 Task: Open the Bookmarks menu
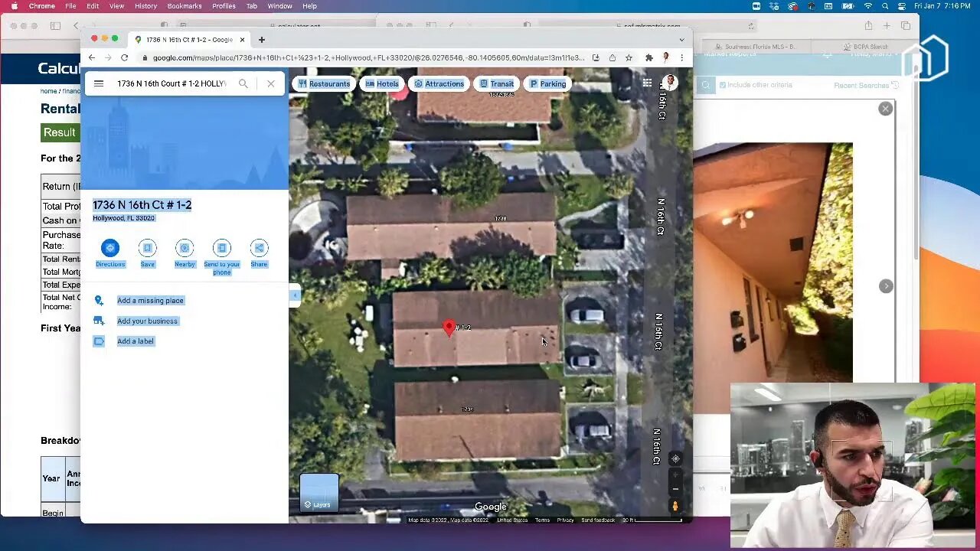click(x=185, y=6)
